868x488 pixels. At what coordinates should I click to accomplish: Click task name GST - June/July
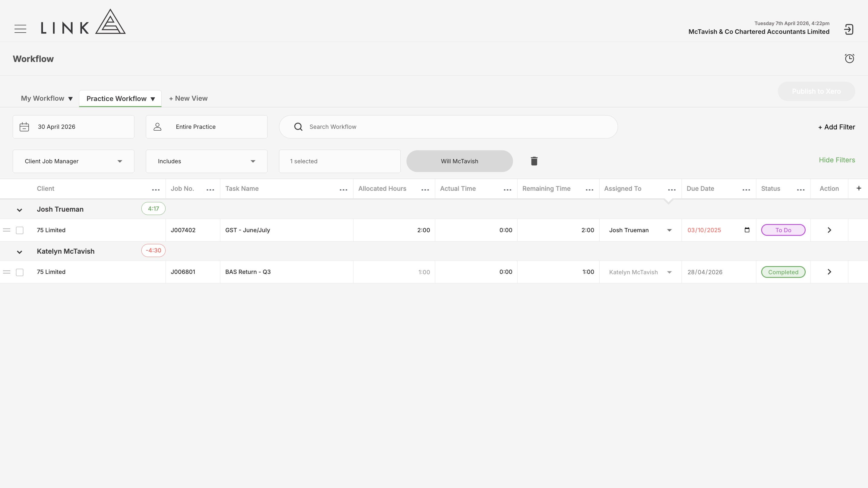(x=248, y=230)
